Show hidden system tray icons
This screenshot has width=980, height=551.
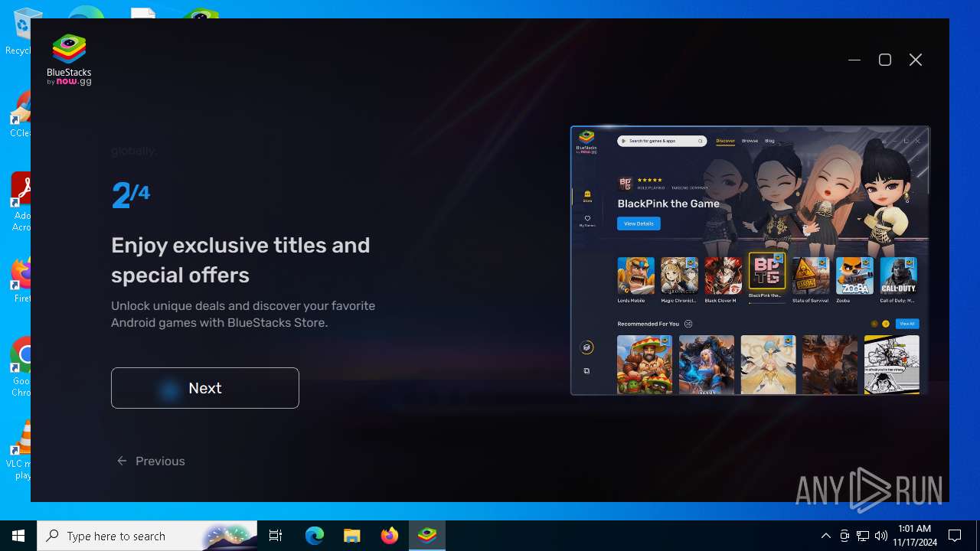[825, 536]
